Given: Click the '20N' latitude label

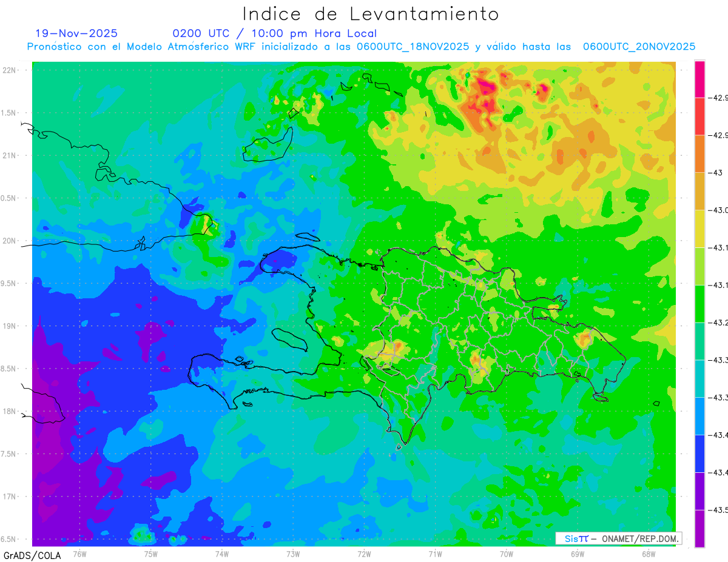Looking at the screenshot, I should click(x=9, y=241).
